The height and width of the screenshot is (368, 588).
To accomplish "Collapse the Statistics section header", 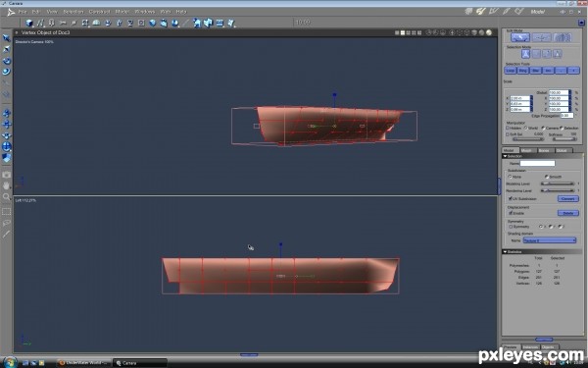I will click(x=542, y=251).
